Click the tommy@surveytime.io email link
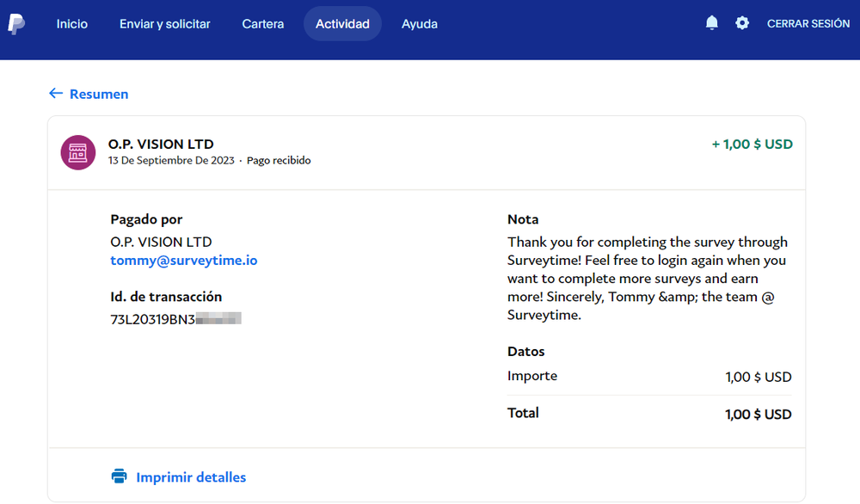Screen dimensions: 860x504 (184, 260)
